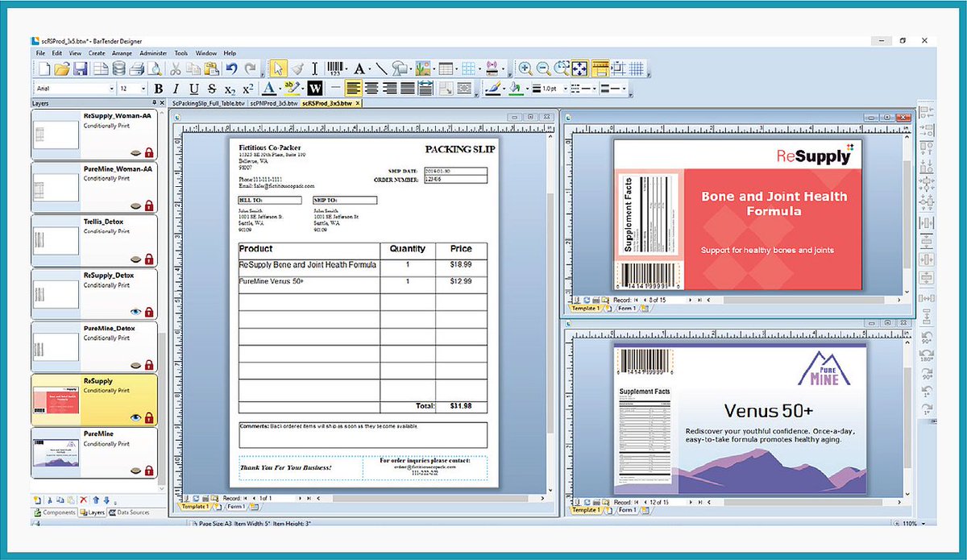Switch to the Data Sources panel tab
Image resolution: width=967 pixels, height=560 pixels.
click(x=129, y=512)
